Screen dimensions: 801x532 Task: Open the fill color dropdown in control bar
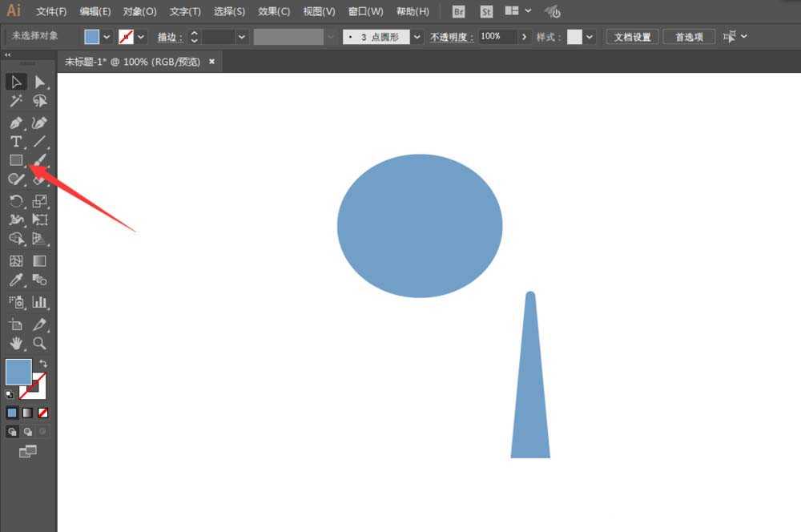pos(107,37)
